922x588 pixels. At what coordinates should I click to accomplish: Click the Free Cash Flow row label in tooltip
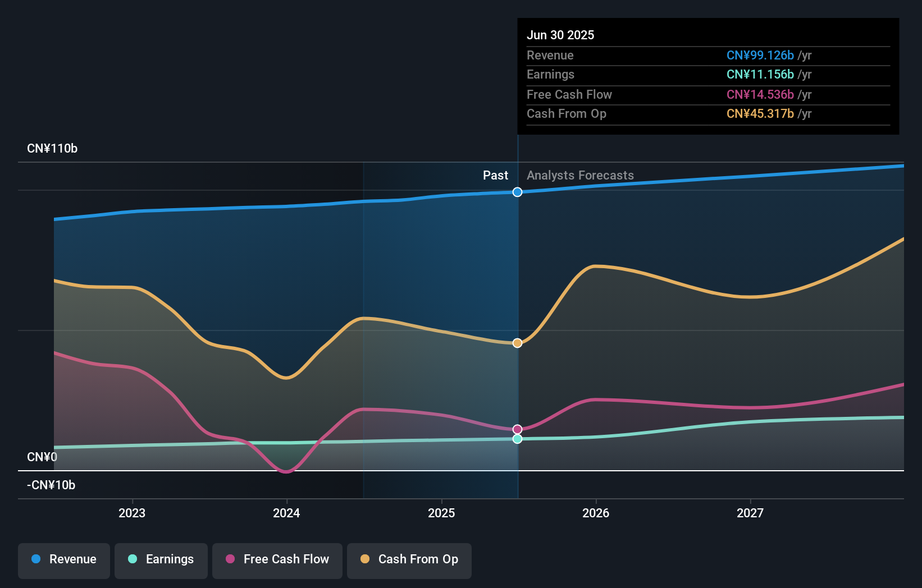569,94
